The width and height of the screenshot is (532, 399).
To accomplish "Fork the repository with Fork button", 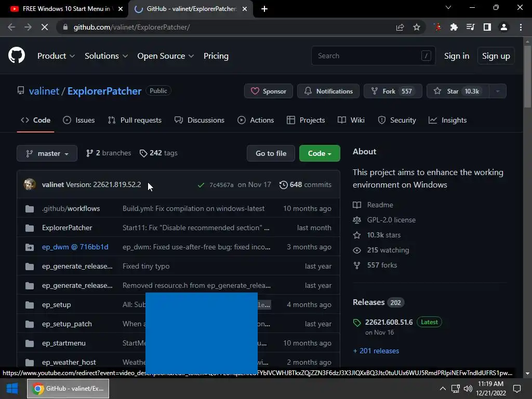I will (393, 91).
